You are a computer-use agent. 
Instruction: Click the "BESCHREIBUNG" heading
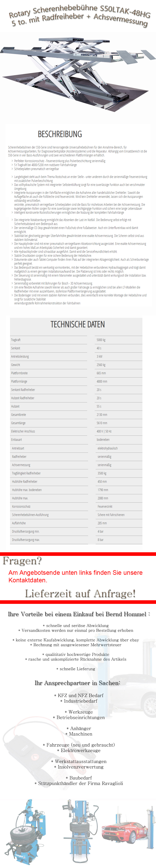pyautogui.click(x=60, y=134)
